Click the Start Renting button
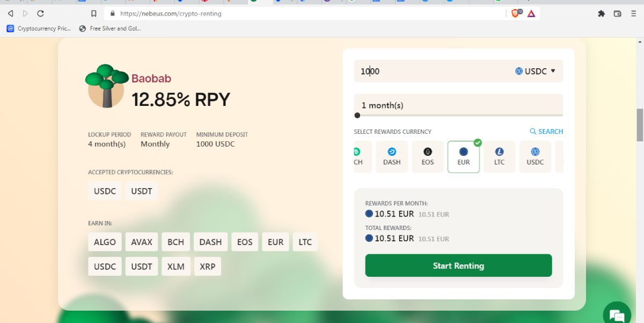The image size is (644, 323). point(458,265)
